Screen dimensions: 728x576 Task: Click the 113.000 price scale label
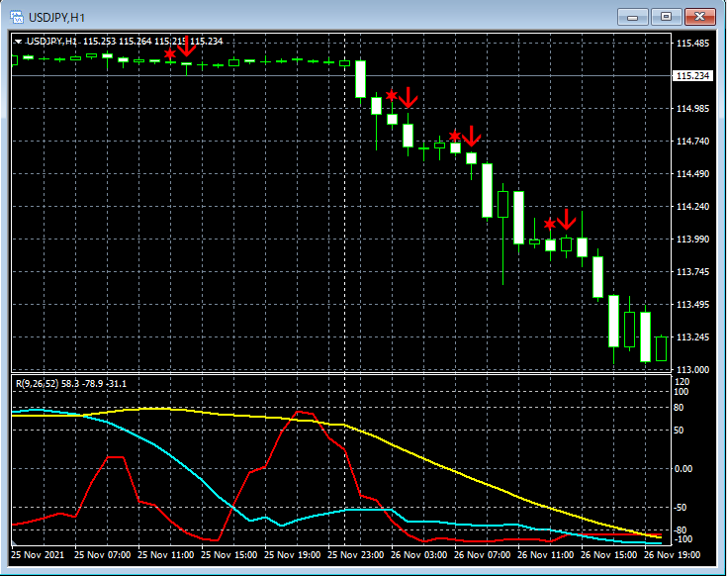(x=692, y=370)
